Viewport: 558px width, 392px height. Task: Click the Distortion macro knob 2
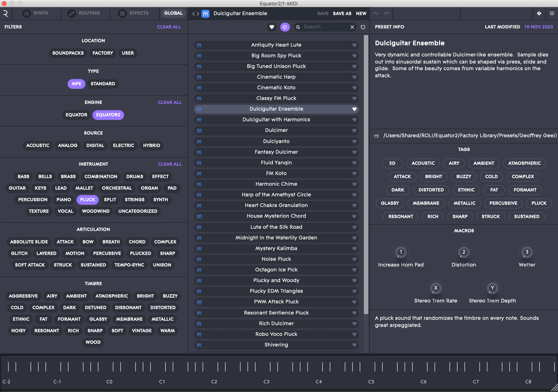(x=463, y=252)
